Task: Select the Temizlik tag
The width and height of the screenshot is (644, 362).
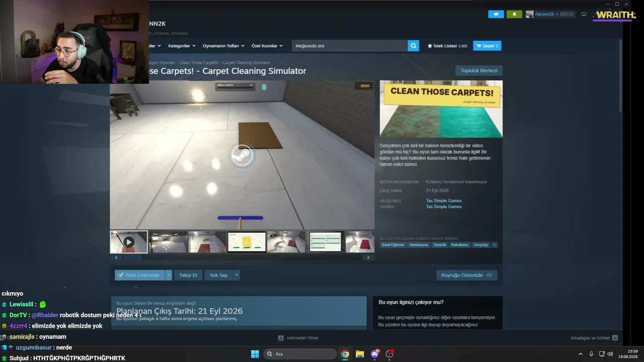Action: pyautogui.click(x=440, y=245)
